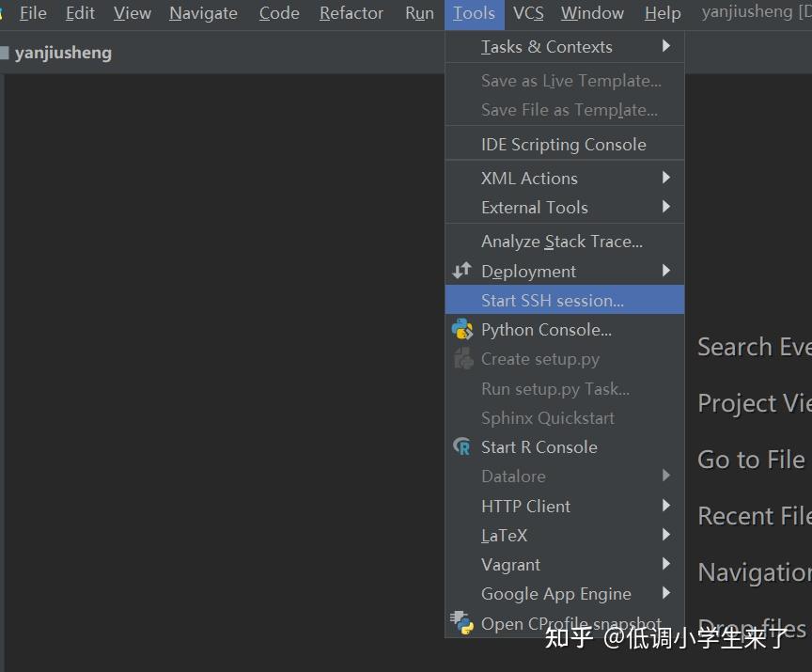Choose External Tools entry
812x672 pixels.
(x=565, y=207)
